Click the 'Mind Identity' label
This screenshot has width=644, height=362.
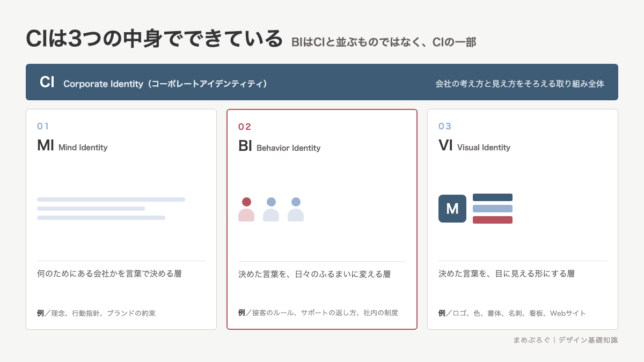click(x=83, y=147)
